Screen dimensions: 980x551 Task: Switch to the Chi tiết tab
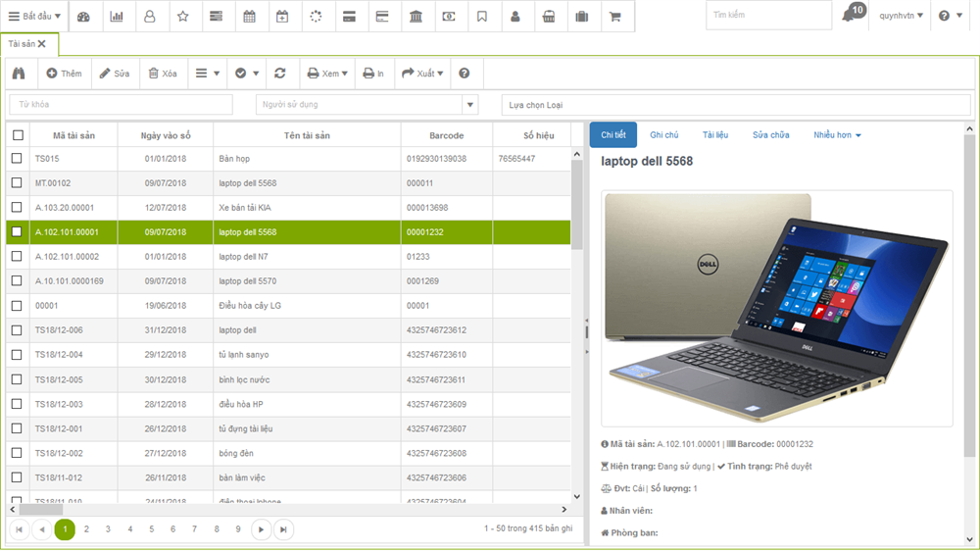(613, 135)
